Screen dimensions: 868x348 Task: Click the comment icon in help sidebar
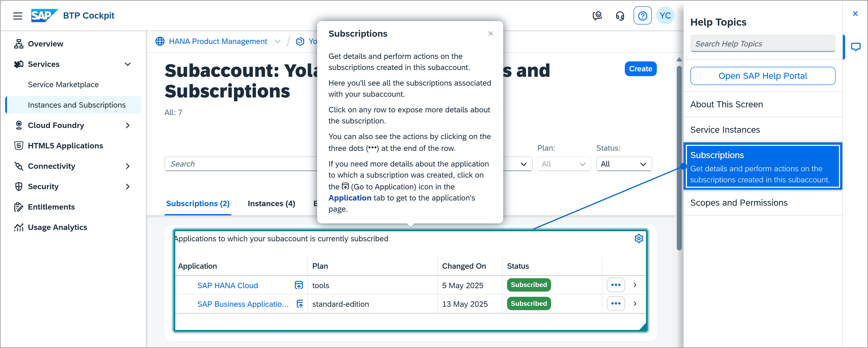pos(856,47)
